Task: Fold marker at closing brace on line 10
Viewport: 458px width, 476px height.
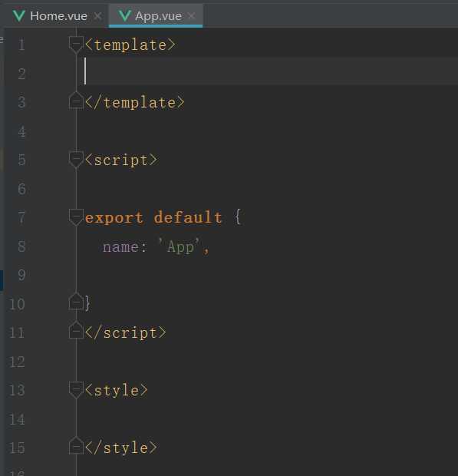Action: 76,302
